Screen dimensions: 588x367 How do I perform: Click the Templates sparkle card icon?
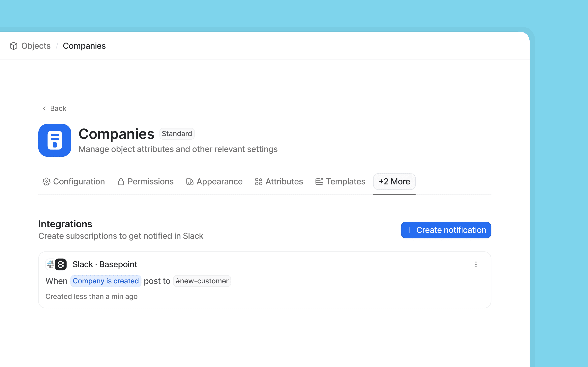coord(319,182)
